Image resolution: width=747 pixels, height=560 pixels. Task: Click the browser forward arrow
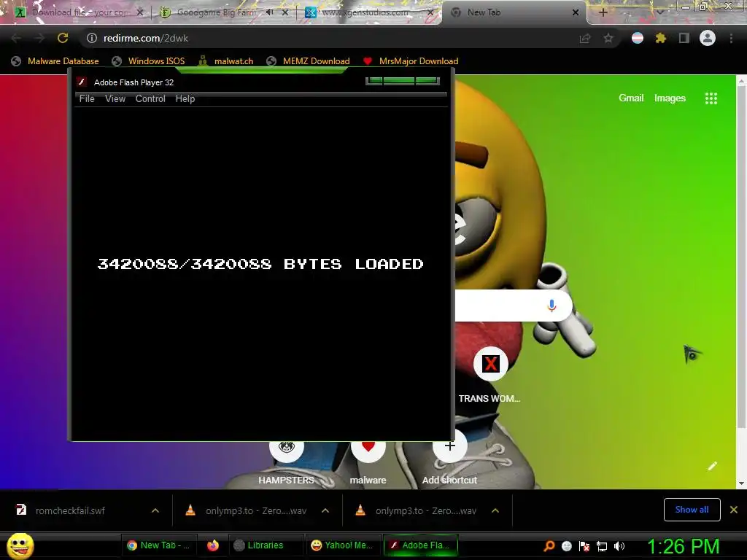(x=39, y=38)
